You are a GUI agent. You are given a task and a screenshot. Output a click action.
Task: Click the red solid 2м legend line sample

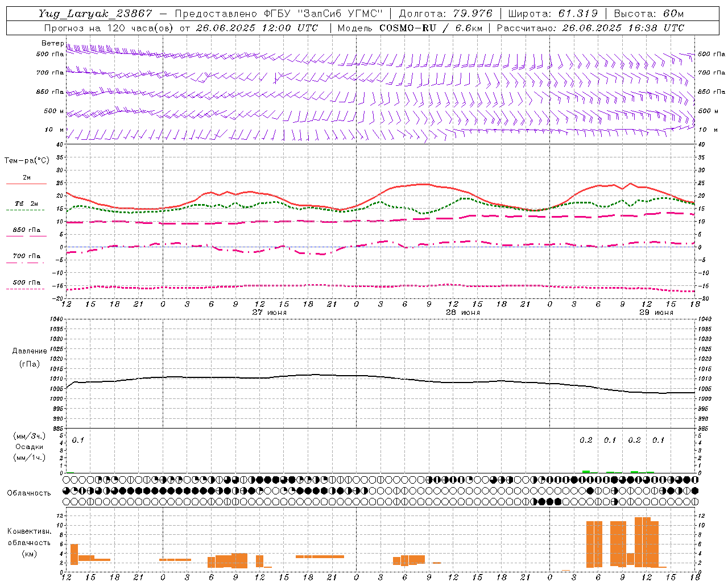[26, 184]
